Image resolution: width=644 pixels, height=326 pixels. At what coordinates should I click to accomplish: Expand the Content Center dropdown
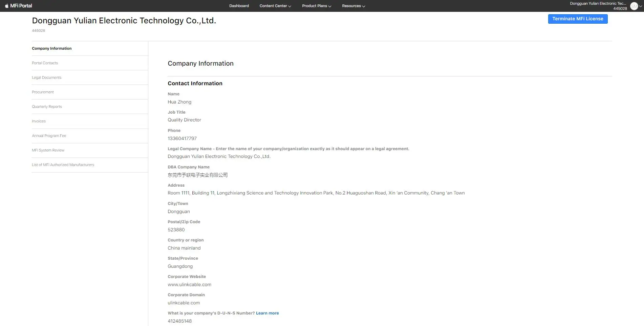point(275,6)
